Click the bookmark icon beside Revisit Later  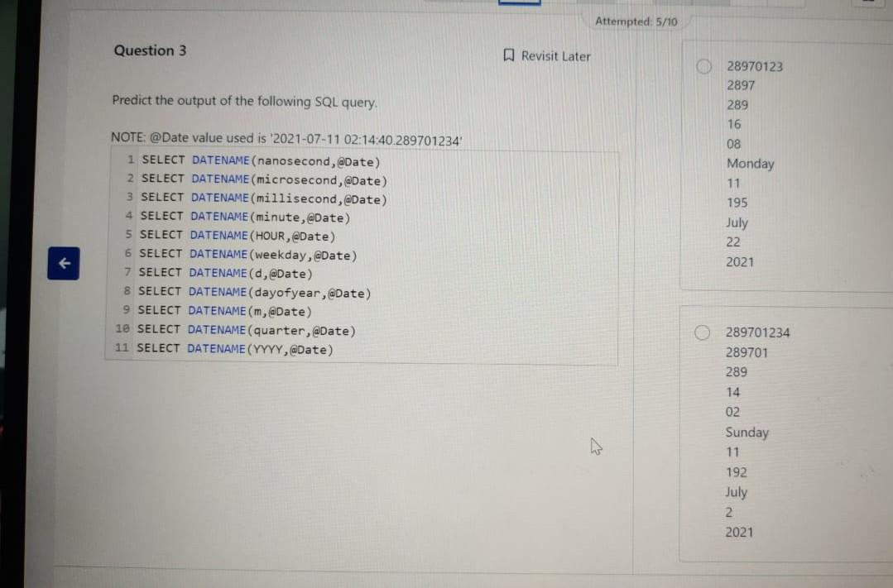click(508, 56)
